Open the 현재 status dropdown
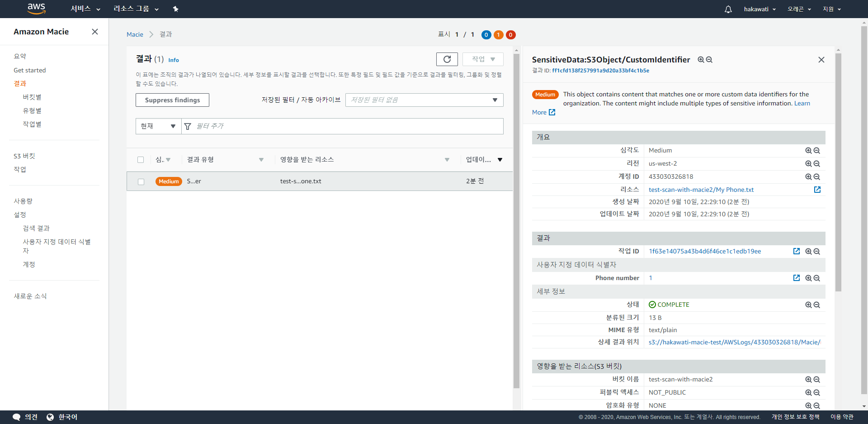Screen dimensions: 868x424 coord(158,126)
